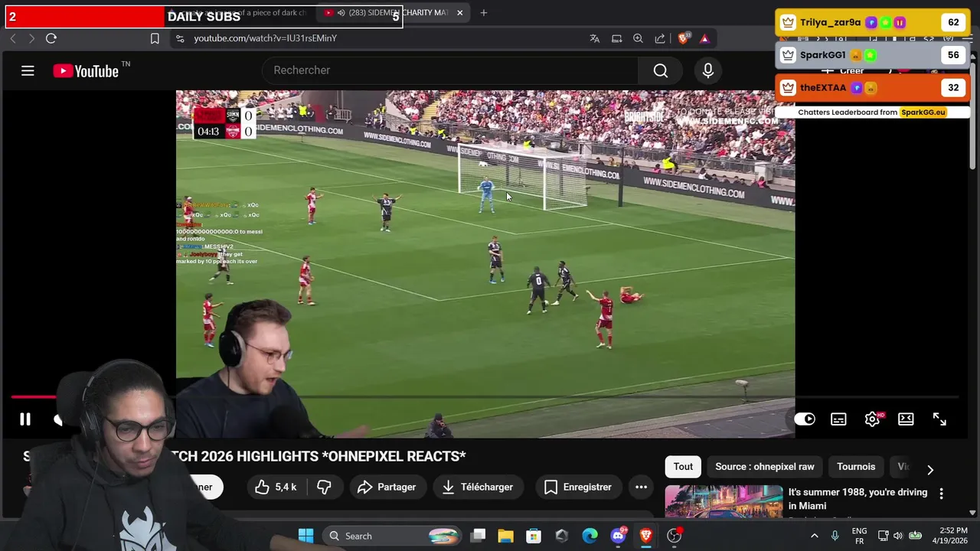The height and width of the screenshot is (551, 980).
Task: Select the theEXTAA leaderboard entry
Action: click(x=872, y=88)
